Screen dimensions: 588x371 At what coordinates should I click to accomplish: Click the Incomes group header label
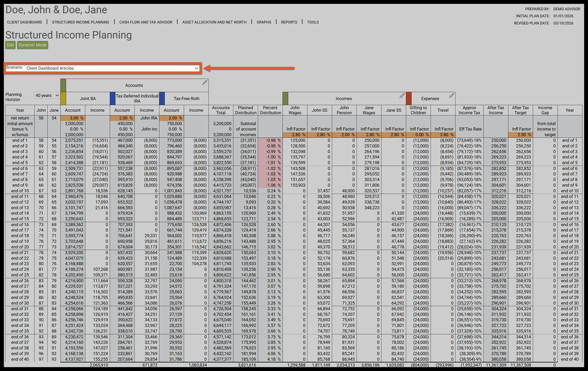point(344,99)
